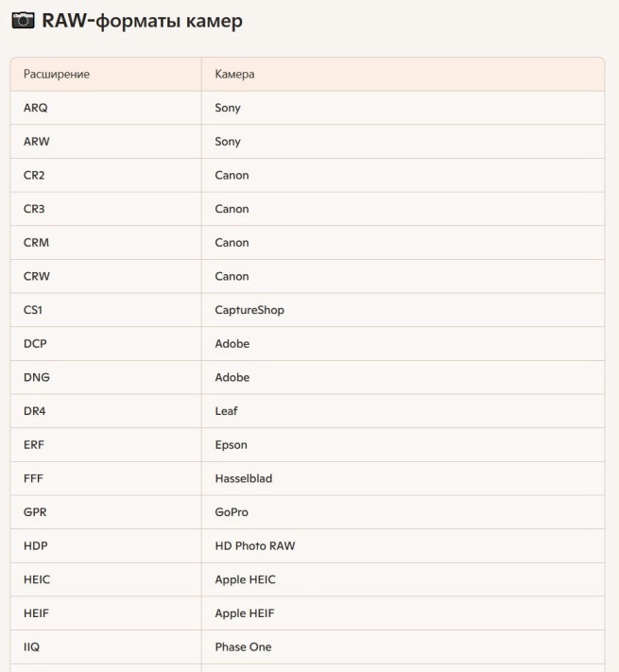
Task: Click the CR3 row's Canon cell
Action: tap(232, 209)
